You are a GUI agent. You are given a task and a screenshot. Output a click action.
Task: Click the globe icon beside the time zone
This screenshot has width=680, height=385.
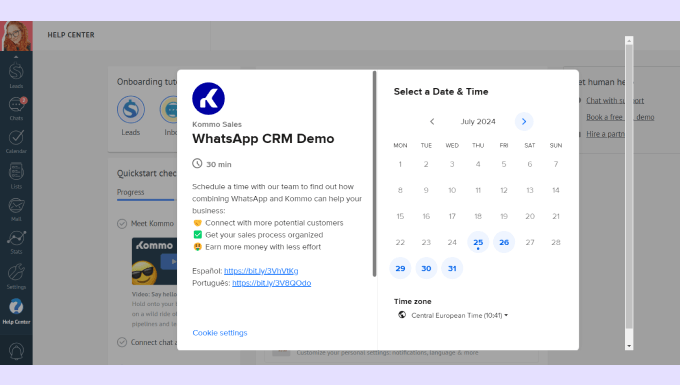click(402, 315)
